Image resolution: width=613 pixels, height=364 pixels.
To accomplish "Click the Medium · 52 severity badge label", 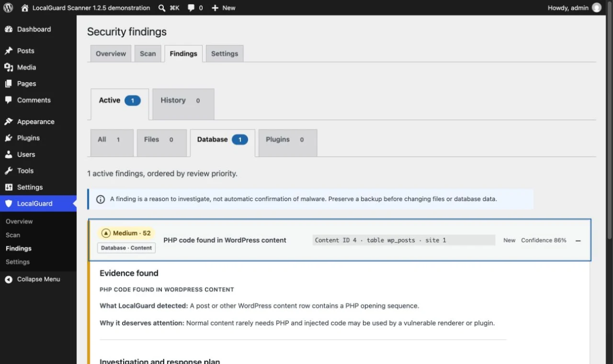I will 132,233.
